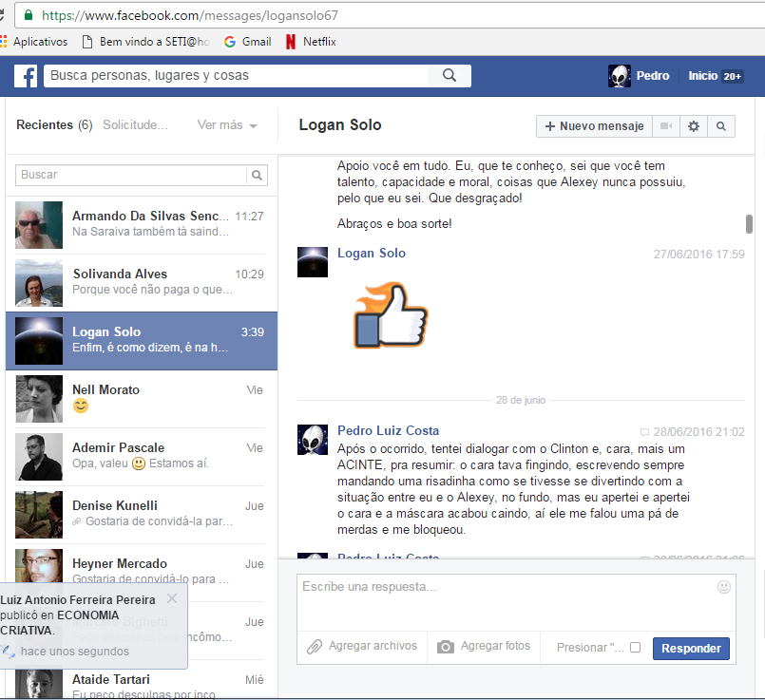Screen dimensions: 765x700
Task: Focus the Busca personas, lugares y cosas field
Action: click(236, 76)
